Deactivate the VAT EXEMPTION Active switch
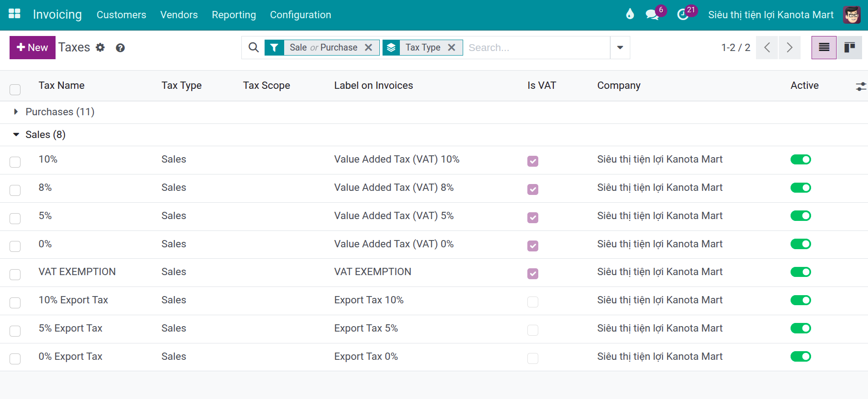Screen dimensions: 868x399 801,272
